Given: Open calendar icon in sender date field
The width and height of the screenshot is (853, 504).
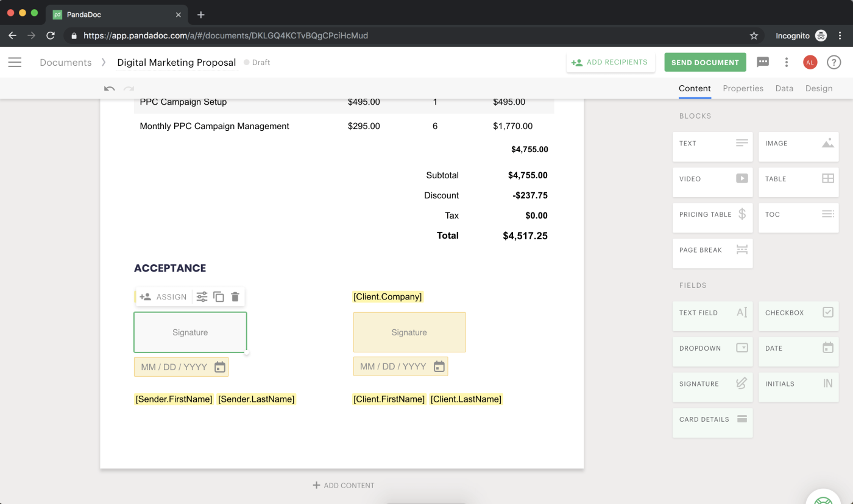Looking at the screenshot, I should click(220, 367).
